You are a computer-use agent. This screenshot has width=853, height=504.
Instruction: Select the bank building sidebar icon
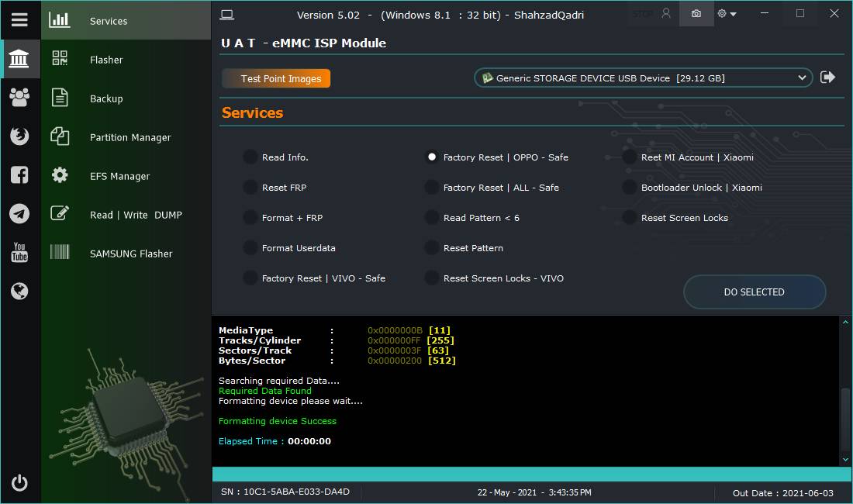[19, 59]
